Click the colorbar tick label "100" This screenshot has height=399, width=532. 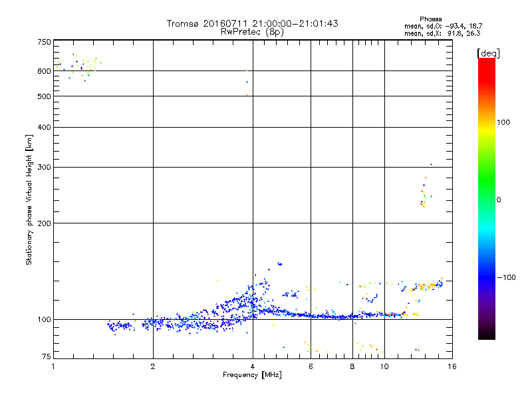503,122
